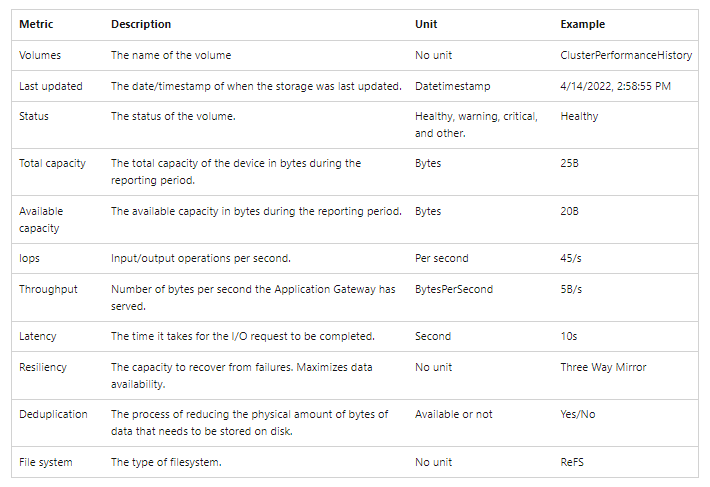Image resolution: width=710 pixels, height=487 pixels.
Task: Click the Unit column header
Action: (x=426, y=24)
